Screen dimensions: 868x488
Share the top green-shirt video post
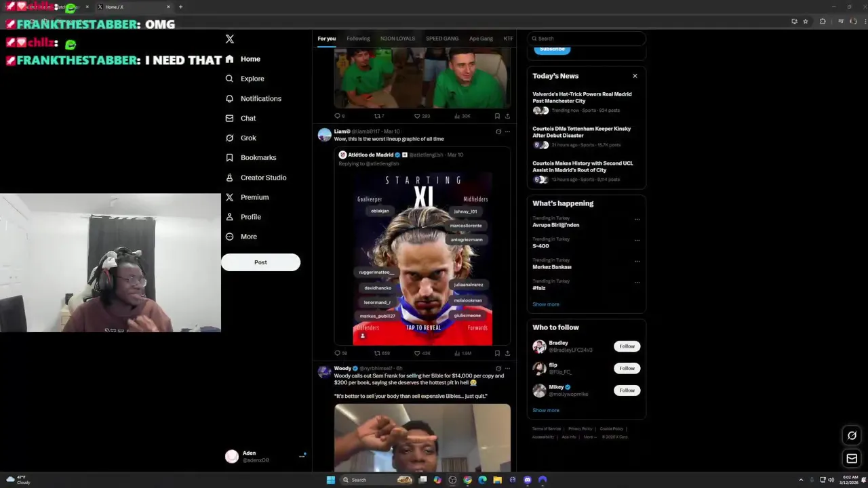(x=507, y=116)
